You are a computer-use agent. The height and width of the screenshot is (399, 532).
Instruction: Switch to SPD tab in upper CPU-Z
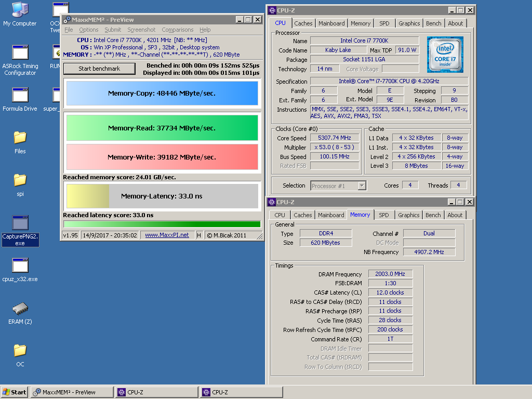[x=384, y=23]
